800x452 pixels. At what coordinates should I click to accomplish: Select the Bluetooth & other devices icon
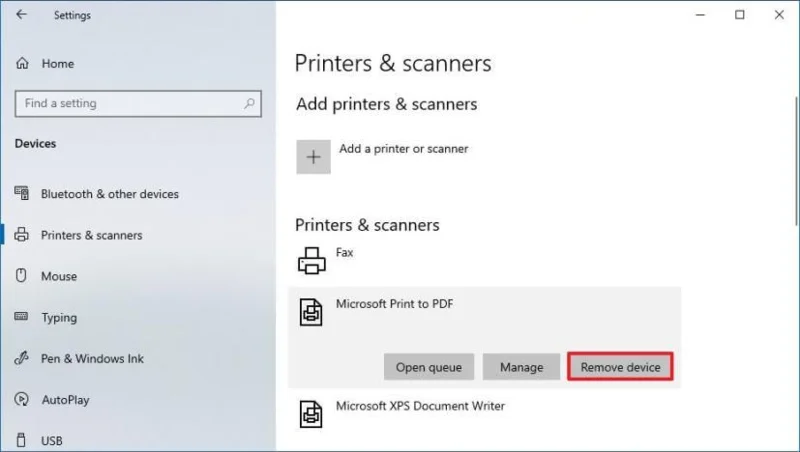click(21, 193)
